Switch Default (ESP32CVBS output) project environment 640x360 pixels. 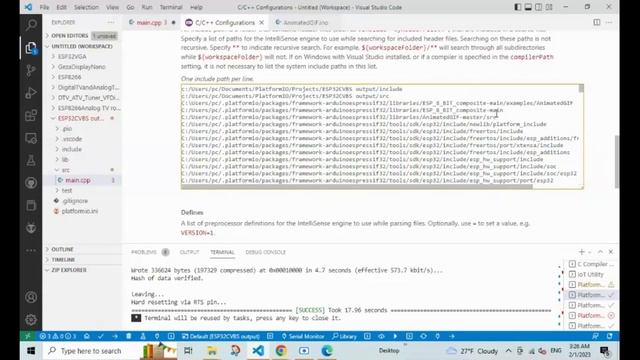click(x=221, y=336)
